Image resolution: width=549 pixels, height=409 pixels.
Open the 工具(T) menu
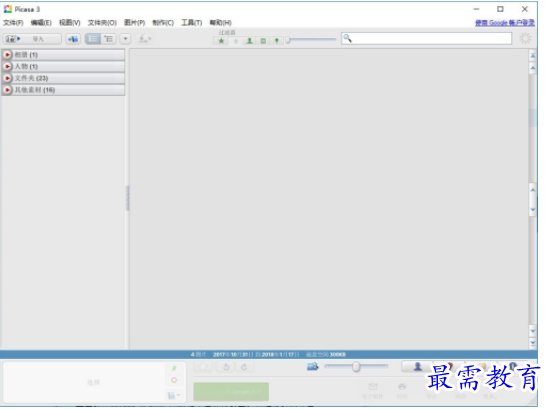[x=192, y=23]
